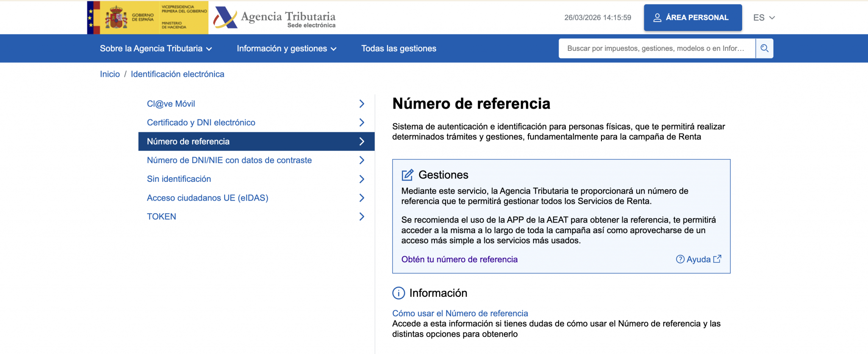Open Todas las gestiones menu item

tap(398, 48)
